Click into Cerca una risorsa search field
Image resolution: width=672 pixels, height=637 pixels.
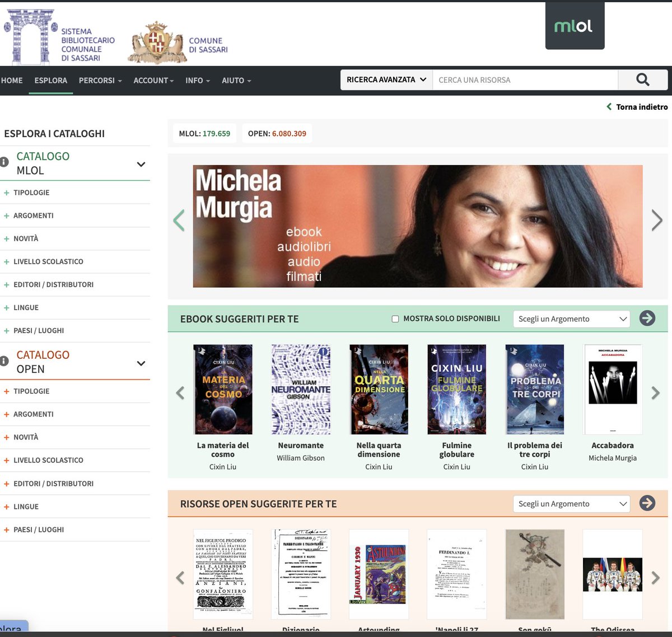(x=525, y=80)
